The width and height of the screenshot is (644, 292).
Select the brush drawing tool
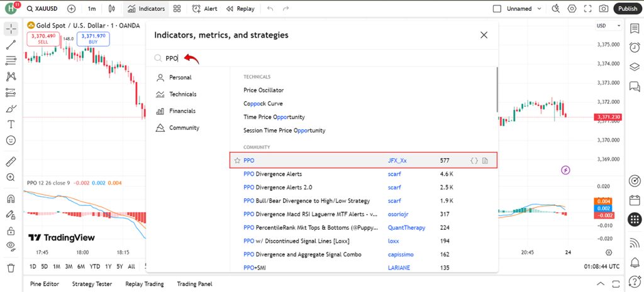pyautogui.click(x=11, y=109)
